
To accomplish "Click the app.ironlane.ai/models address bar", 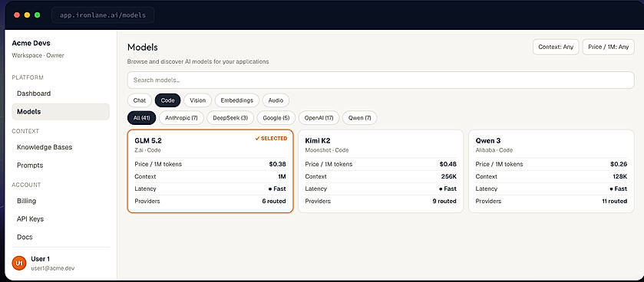I will tap(103, 15).
